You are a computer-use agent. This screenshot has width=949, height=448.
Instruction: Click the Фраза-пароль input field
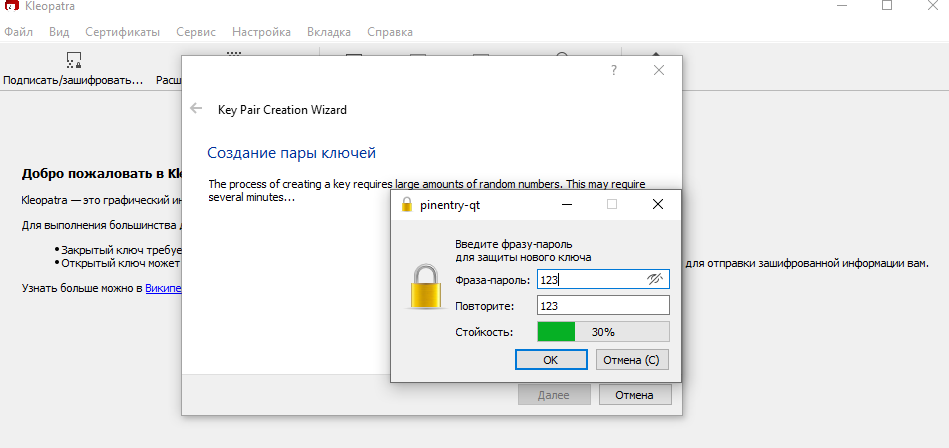603,279
